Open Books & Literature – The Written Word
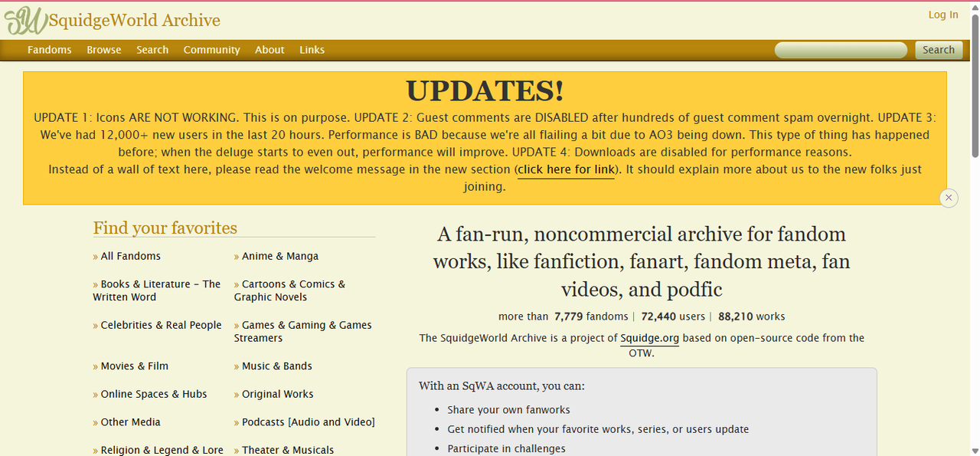980x456 pixels. coord(157,290)
